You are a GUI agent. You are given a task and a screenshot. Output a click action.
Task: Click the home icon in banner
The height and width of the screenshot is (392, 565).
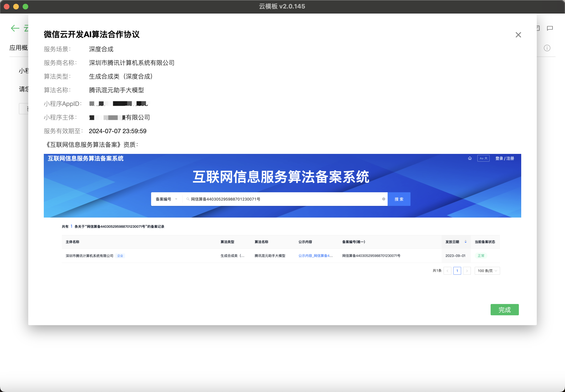(x=470, y=158)
